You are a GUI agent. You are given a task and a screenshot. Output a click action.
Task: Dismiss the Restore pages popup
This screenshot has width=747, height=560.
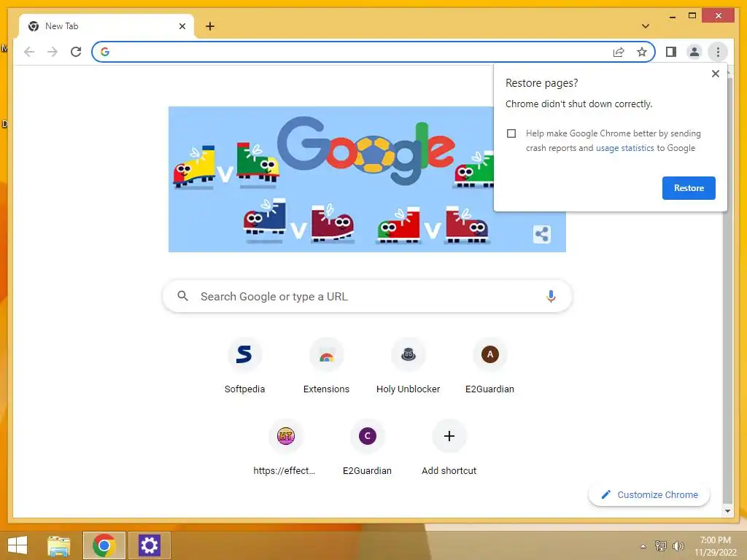715,74
